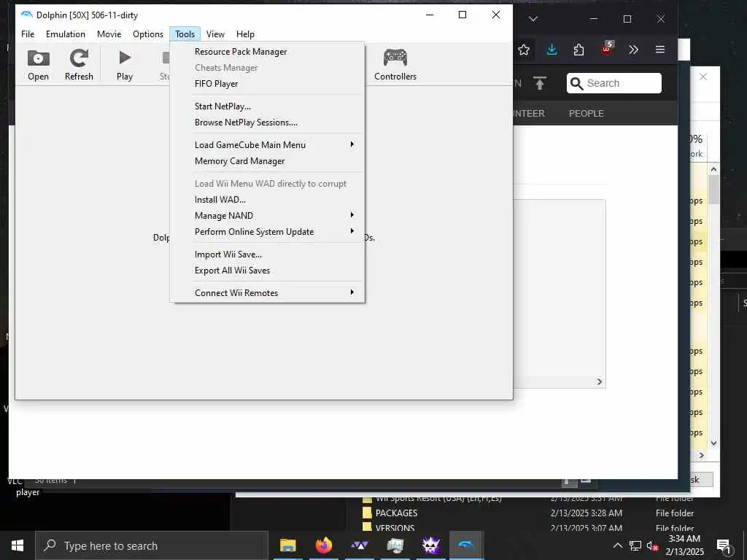Open the Movie menu

point(109,34)
